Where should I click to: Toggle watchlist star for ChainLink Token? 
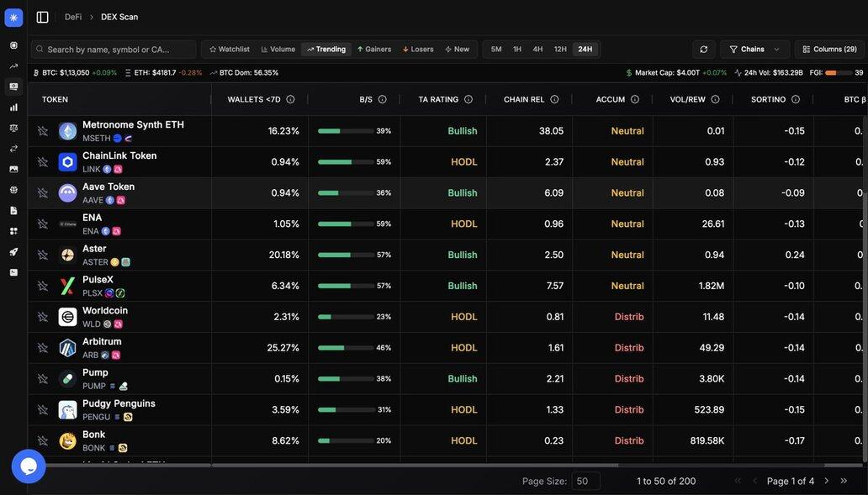click(x=43, y=162)
